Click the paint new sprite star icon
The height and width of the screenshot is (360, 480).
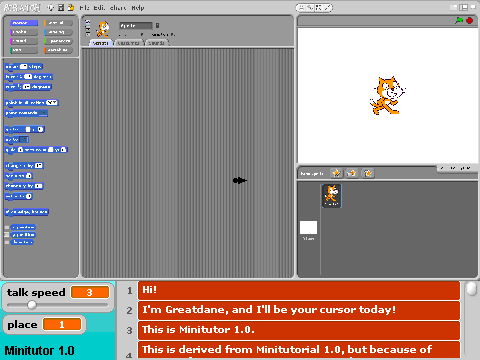[x=336, y=173]
